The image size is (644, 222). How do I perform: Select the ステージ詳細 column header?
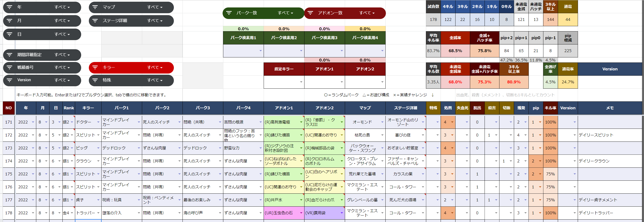[x=406, y=108]
